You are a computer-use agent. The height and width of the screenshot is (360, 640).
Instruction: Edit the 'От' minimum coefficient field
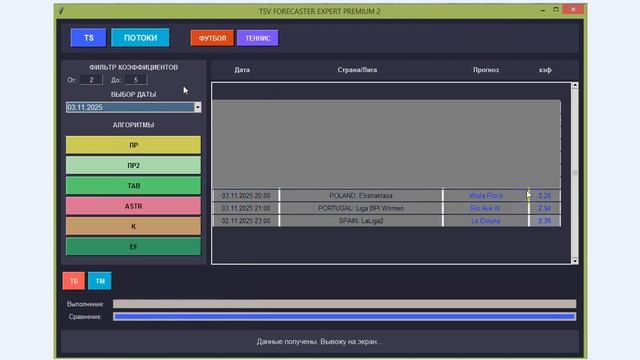coord(91,80)
